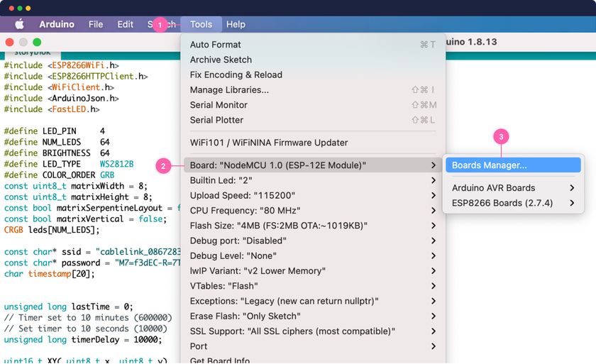The height and width of the screenshot is (364, 596).
Task: Expand the VTables chevron
Action: pyautogui.click(x=434, y=286)
